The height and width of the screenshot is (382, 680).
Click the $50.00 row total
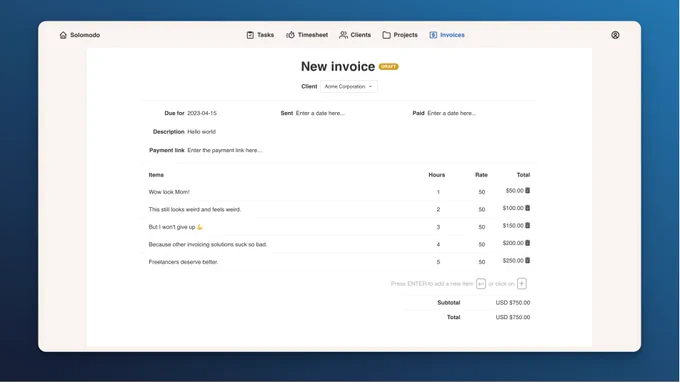point(515,191)
